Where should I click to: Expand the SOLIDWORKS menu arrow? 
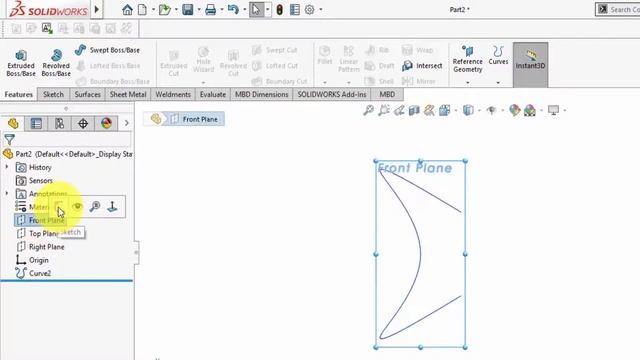(x=97, y=9)
